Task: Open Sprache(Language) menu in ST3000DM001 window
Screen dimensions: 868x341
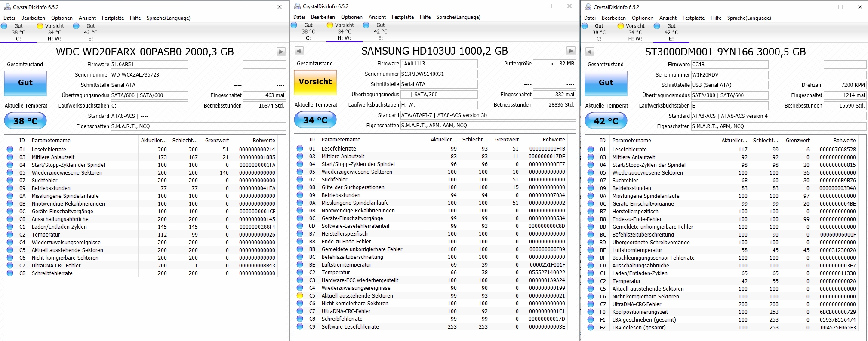Action: pyautogui.click(x=749, y=18)
